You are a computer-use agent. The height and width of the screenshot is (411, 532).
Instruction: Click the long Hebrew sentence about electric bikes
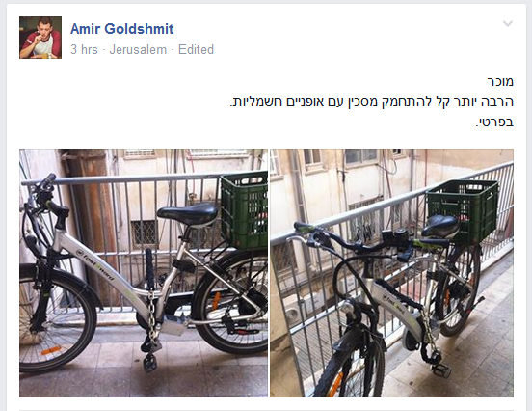371,101
